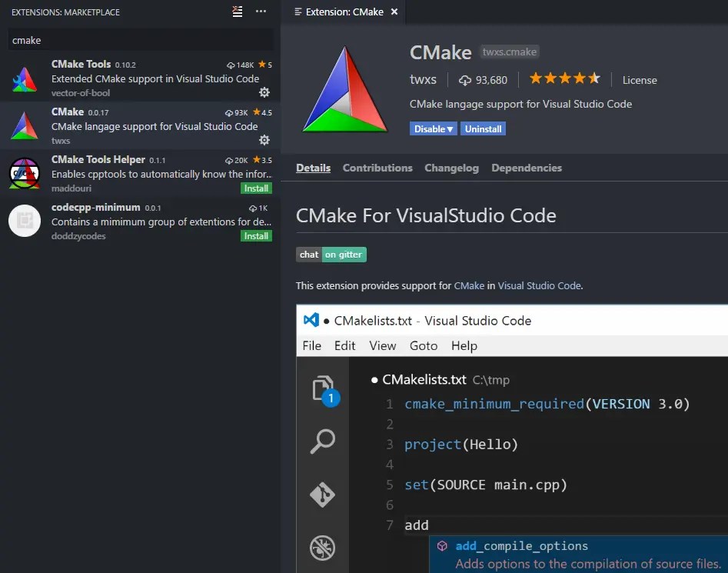This screenshot has width=728, height=573.
Task: Click the VS Code logo in the preview titlebar
Action: (x=311, y=321)
